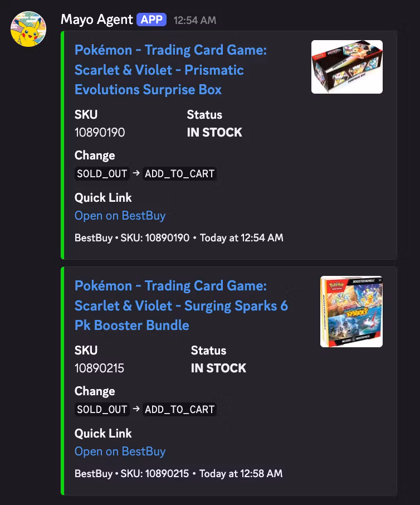Screen dimensions: 420x505
Task: Click the Mayo Agent username
Action: (x=96, y=20)
